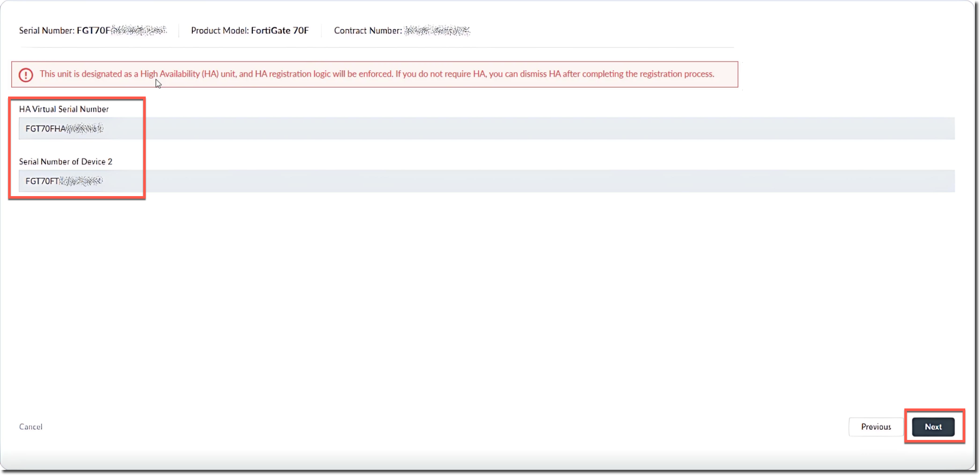The height and width of the screenshot is (475, 980).
Task: Click the blurred digits after header serial number
Action: 139,30
